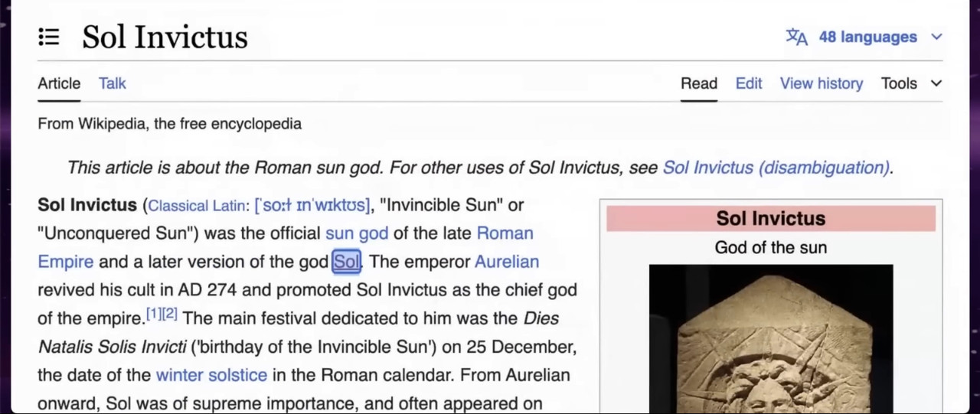Screen dimensions: 980x414
Task: Open the Sol Invictus relief infobox image
Action: pos(771,339)
